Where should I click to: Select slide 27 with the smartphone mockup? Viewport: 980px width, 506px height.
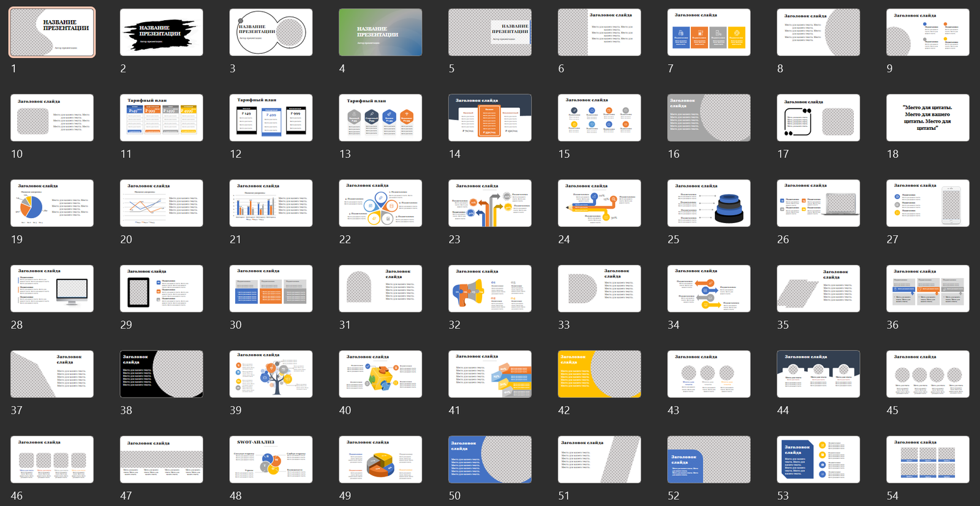point(927,203)
